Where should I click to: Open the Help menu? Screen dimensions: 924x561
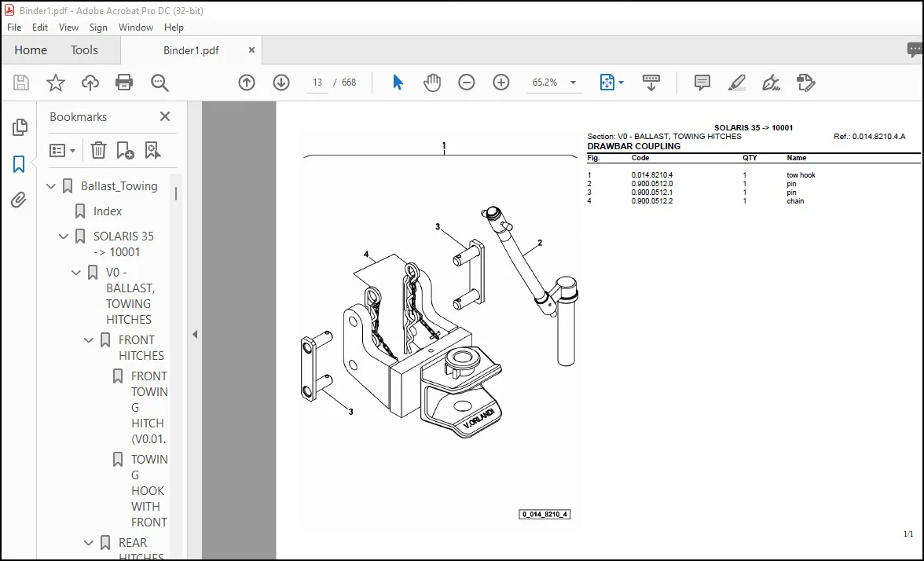tap(174, 27)
